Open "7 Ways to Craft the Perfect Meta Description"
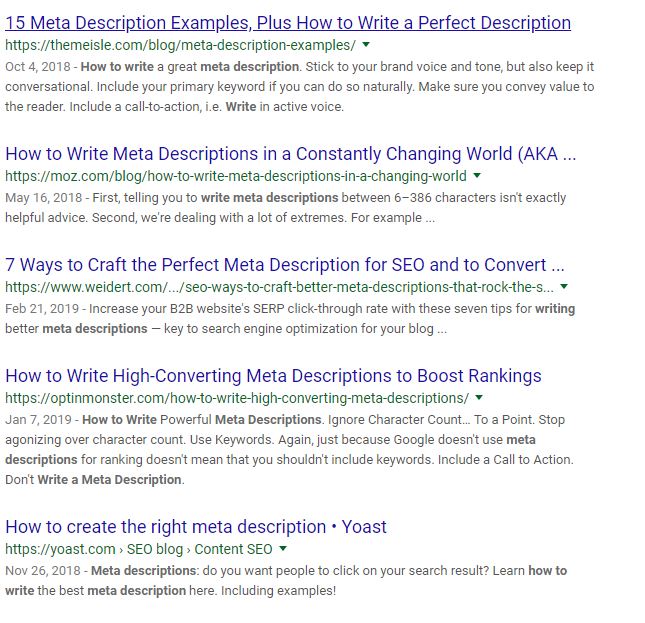 (285, 265)
